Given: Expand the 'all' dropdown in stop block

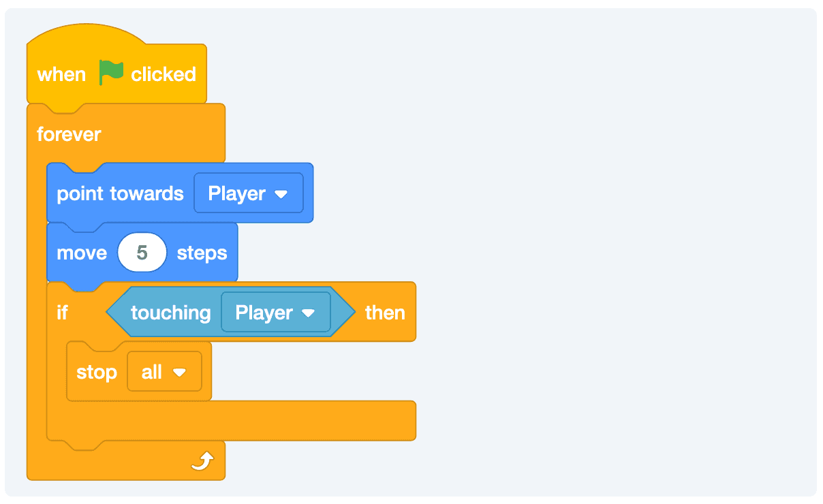Looking at the screenshot, I should tap(164, 372).
